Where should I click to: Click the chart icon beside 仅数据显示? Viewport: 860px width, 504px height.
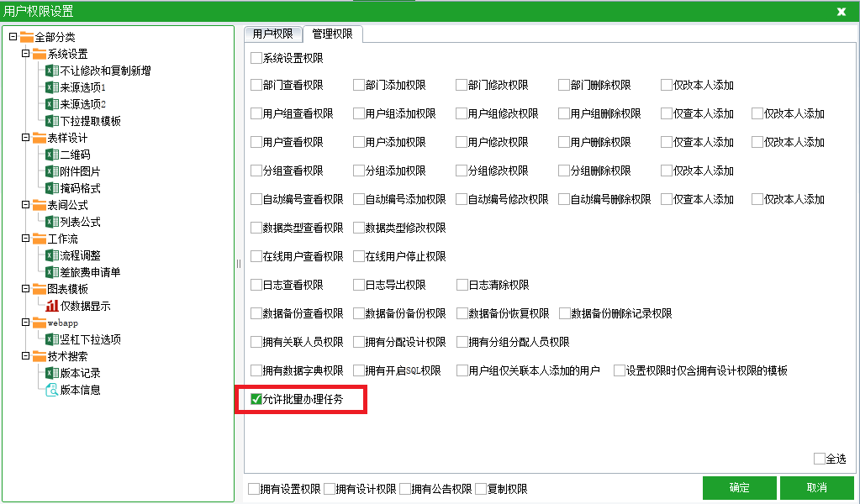coord(52,306)
